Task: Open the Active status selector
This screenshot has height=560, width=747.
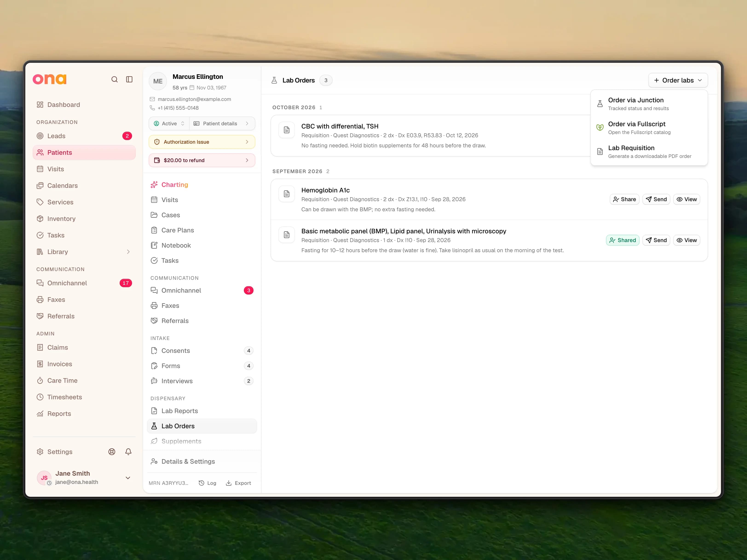Action: click(x=169, y=123)
